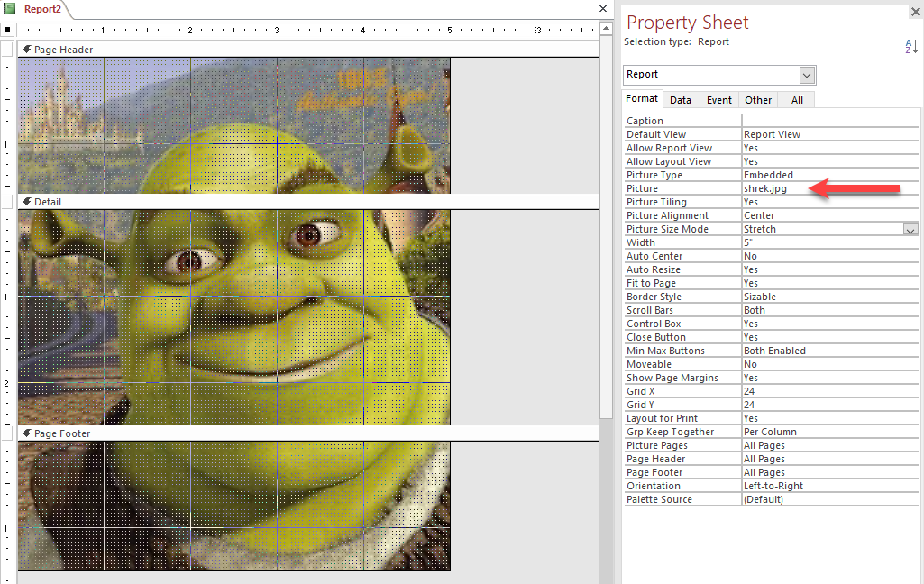This screenshot has height=584, width=924.
Task: Click the Detail section icon
Action: [x=26, y=202]
